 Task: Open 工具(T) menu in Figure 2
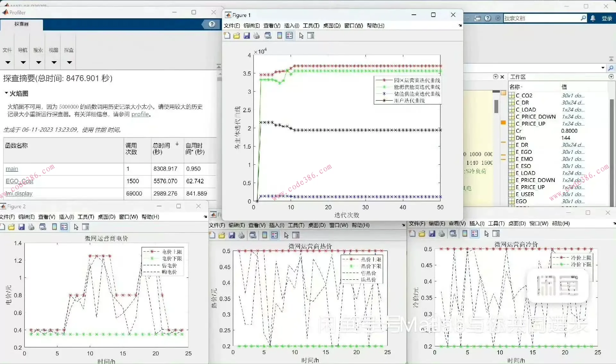pos(86,217)
